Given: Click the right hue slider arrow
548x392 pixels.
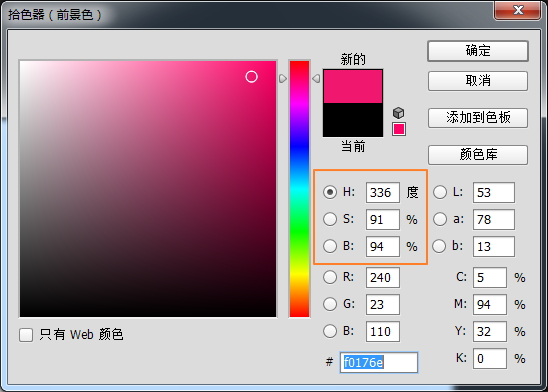Looking at the screenshot, I should [316, 79].
